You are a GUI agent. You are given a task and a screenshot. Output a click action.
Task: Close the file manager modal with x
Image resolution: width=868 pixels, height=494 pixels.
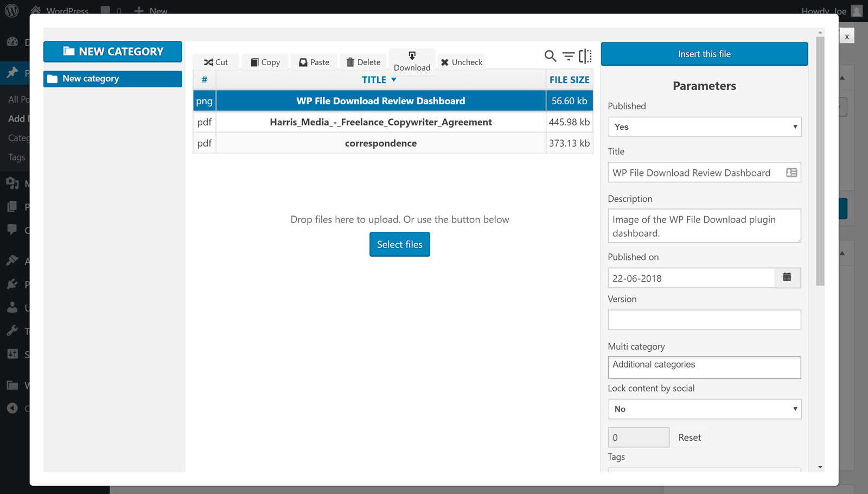(847, 36)
